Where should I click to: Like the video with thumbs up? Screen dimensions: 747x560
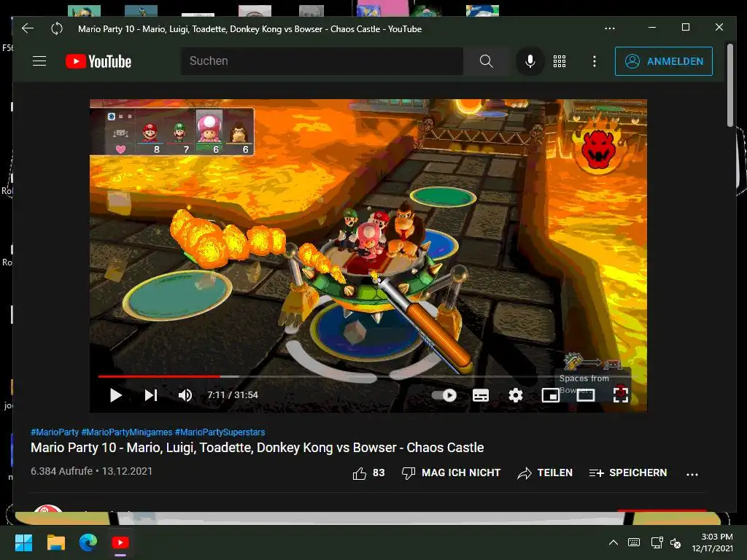[368, 472]
